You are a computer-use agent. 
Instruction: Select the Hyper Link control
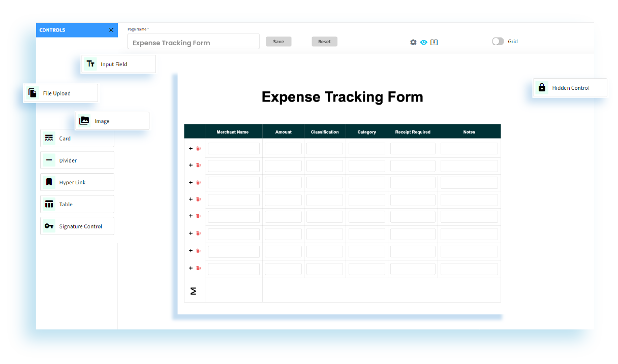77,182
